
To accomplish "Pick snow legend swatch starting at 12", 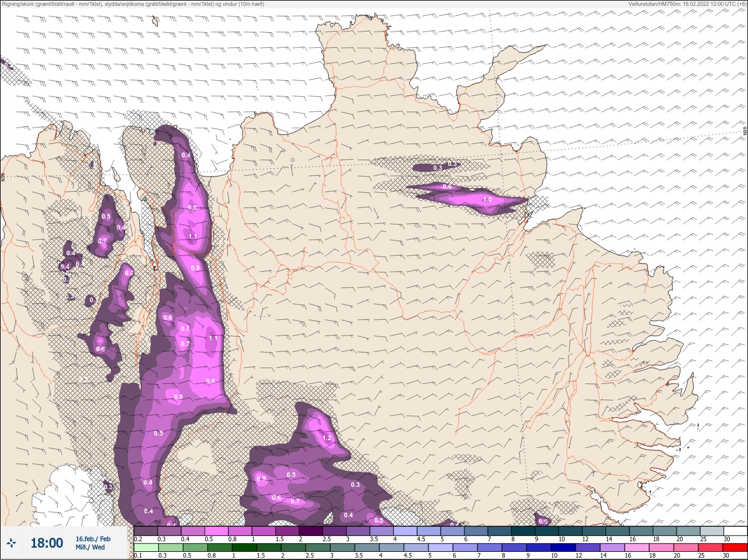I will [x=595, y=531].
